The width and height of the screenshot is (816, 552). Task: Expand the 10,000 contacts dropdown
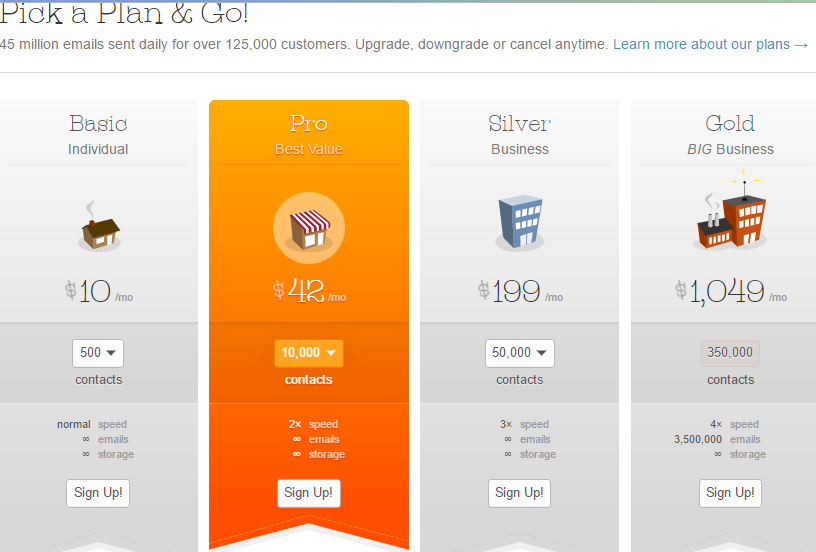[308, 353]
